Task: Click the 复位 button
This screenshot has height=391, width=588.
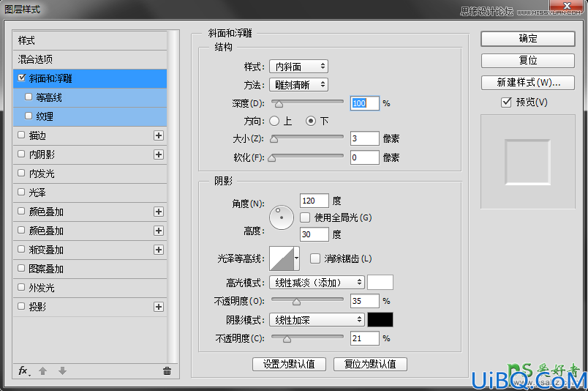Action: point(527,61)
